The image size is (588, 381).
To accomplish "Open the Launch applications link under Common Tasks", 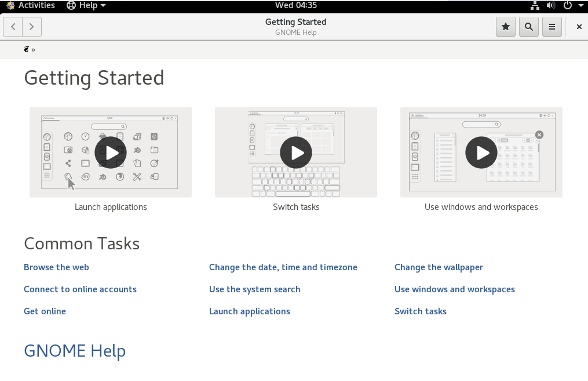I will tap(250, 311).
